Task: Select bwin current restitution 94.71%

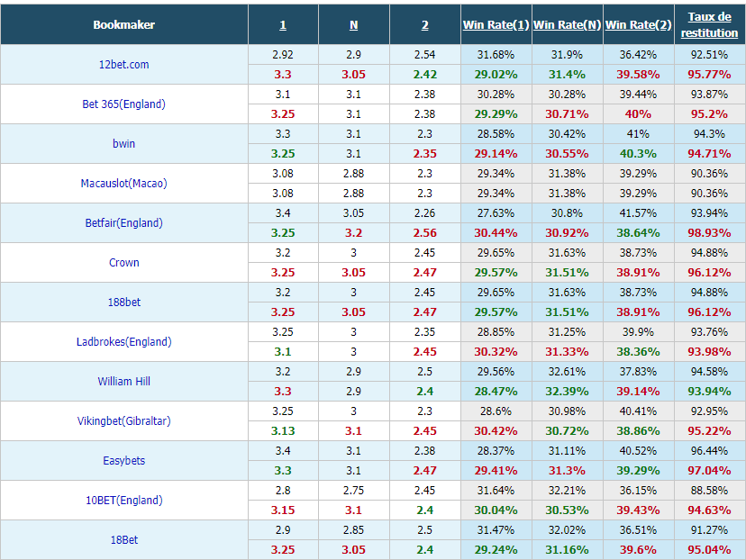Action: (x=709, y=154)
